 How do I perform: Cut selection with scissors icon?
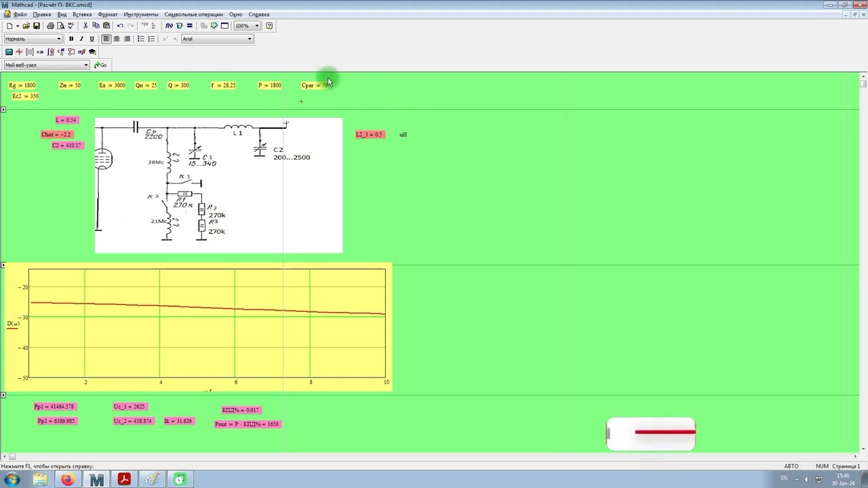click(85, 26)
